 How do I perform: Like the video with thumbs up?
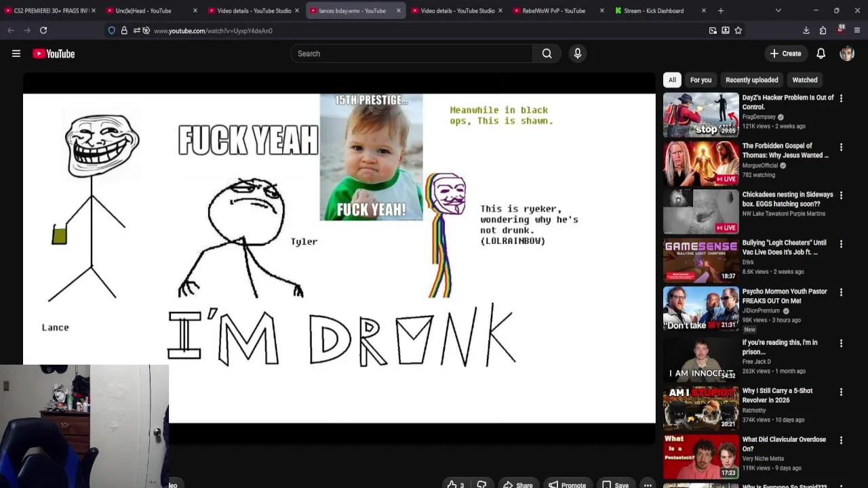(456, 484)
